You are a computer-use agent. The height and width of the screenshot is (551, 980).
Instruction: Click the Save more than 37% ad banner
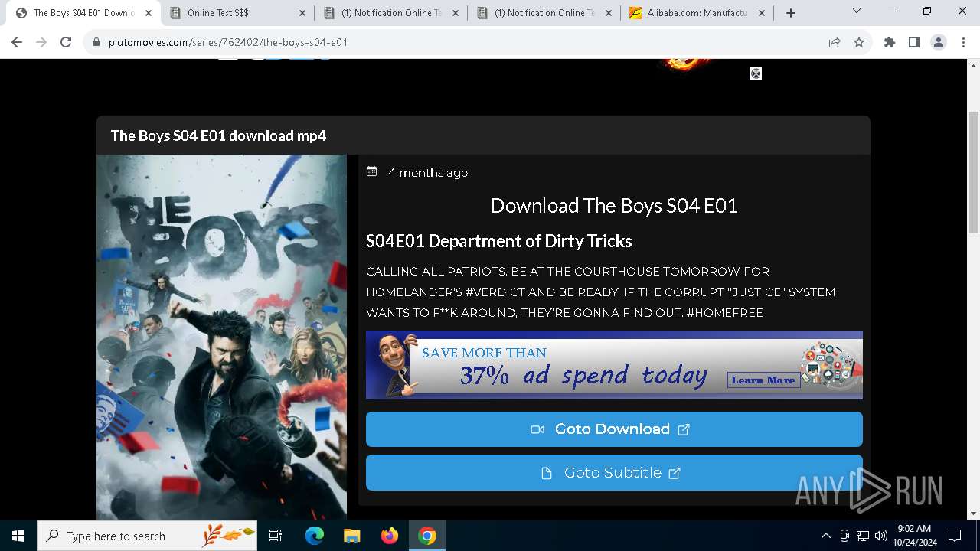tap(614, 365)
